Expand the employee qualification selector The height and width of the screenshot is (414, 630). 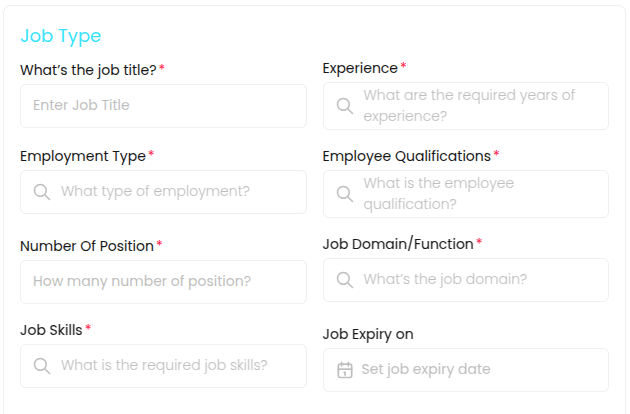(x=480, y=194)
